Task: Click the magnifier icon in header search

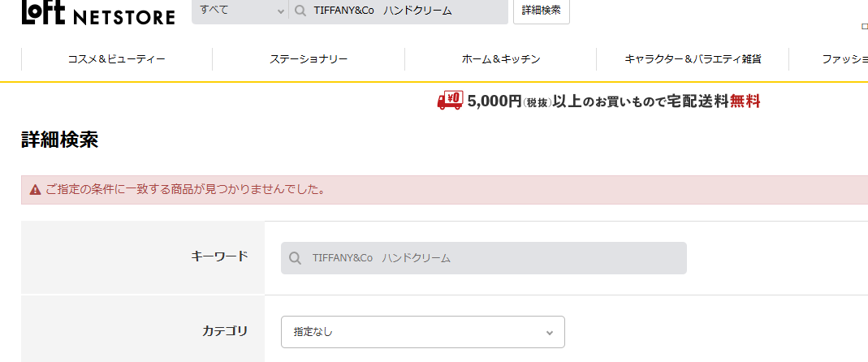Action: [300, 11]
